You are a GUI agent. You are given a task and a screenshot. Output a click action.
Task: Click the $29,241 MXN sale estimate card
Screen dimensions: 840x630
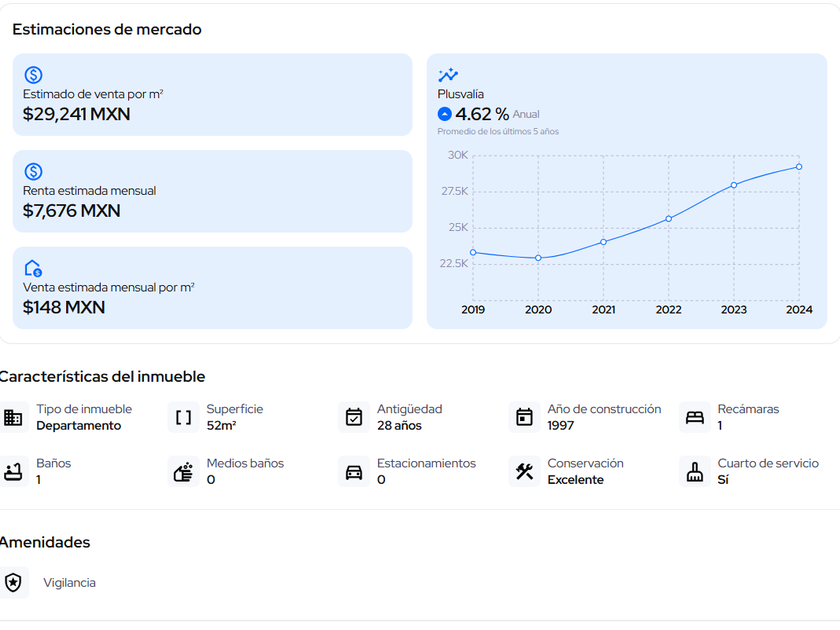(x=212, y=95)
